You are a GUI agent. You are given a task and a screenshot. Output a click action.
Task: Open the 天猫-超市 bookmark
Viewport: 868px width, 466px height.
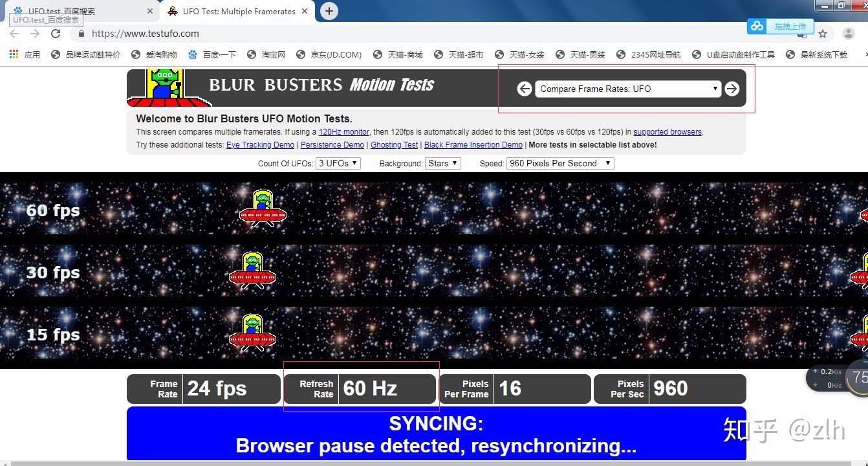point(459,54)
